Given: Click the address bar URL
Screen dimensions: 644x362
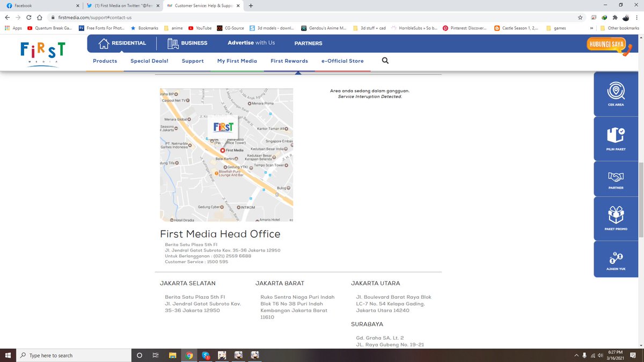Looking at the screenshot, I should point(95,17).
